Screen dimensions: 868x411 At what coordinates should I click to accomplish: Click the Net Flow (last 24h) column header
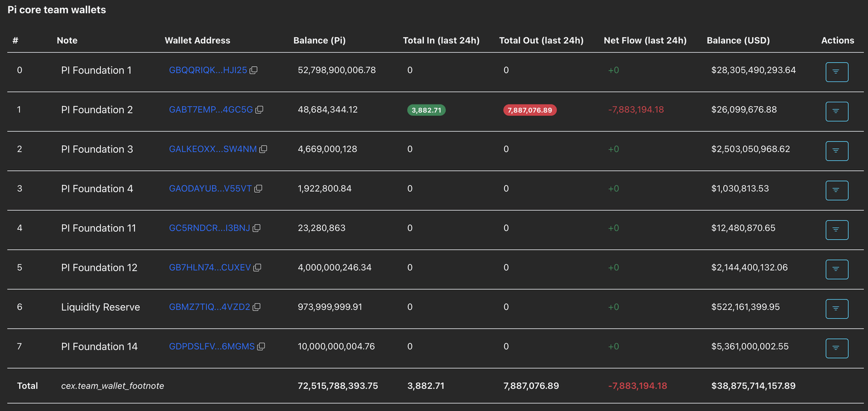[x=645, y=41]
